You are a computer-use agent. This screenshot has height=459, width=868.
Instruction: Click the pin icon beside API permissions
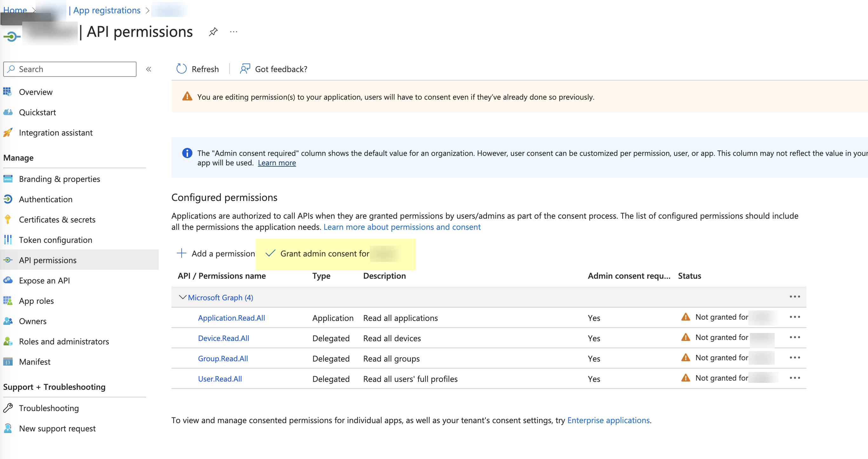(213, 32)
